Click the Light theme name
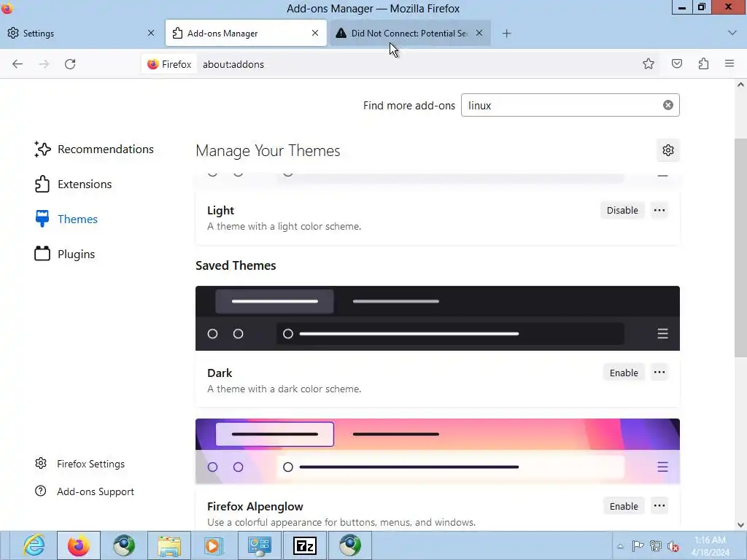Image resolution: width=747 pixels, height=560 pixels. 220,211
